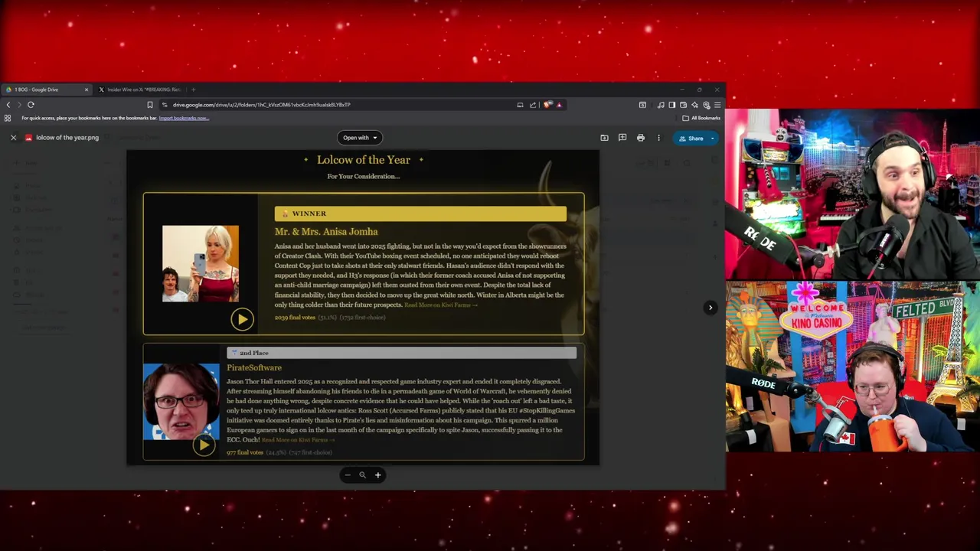
Task: Click the add comment icon
Action: pos(622,138)
